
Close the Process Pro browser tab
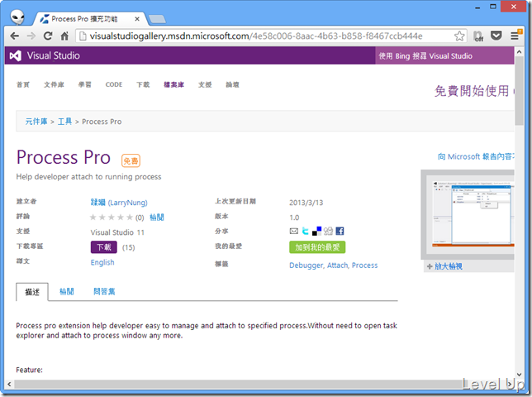coord(137,19)
